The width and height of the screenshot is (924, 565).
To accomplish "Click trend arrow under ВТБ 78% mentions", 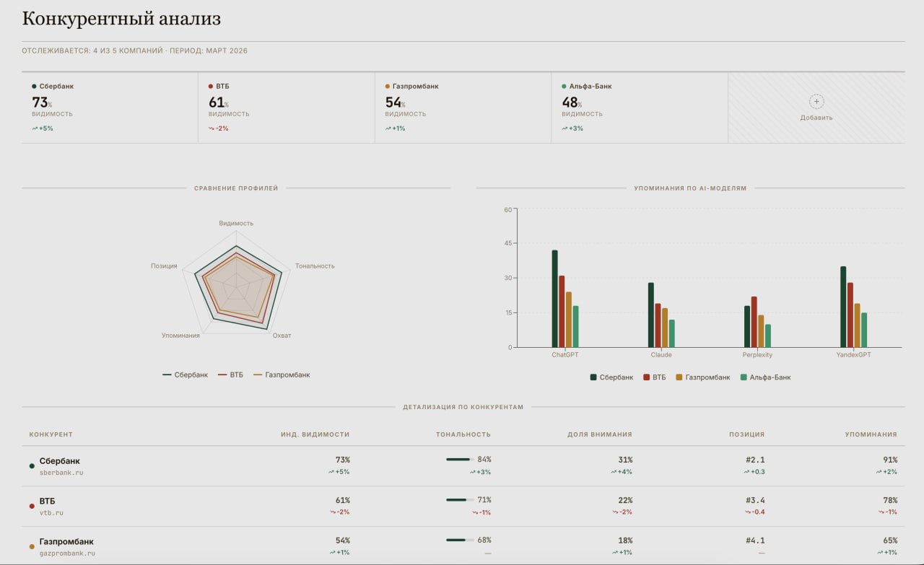I will pos(881,512).
